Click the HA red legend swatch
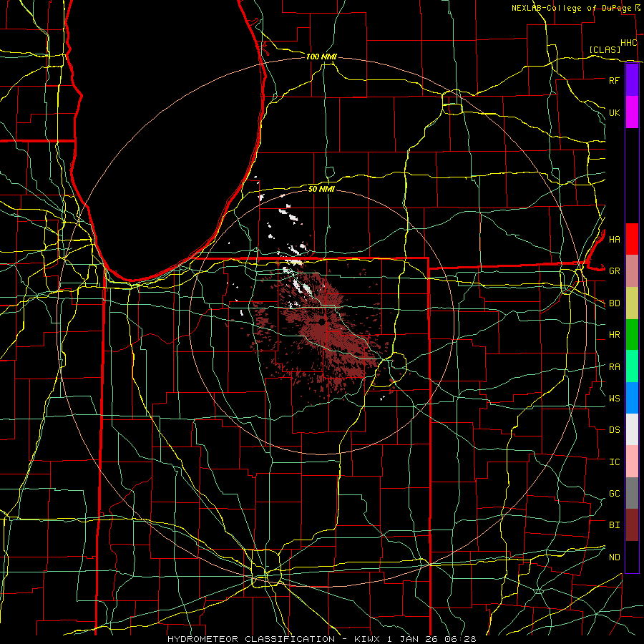The image size is (644, 644). tap(632, 239)
